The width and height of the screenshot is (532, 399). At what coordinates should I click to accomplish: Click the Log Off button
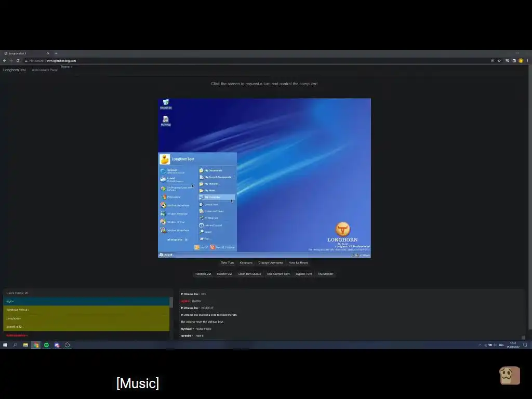click(201, 247)
